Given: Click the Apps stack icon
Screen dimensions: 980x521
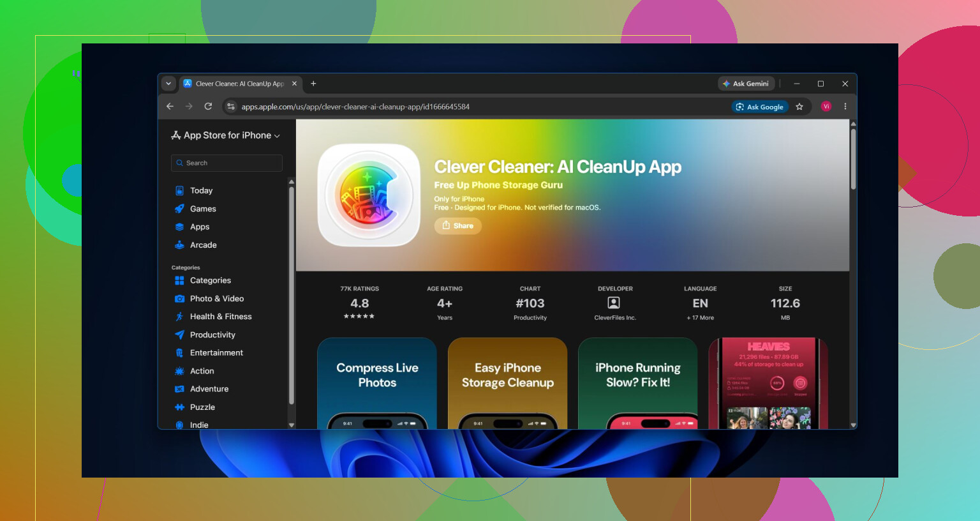Looking at the screenshot, I should click(180, 227).
